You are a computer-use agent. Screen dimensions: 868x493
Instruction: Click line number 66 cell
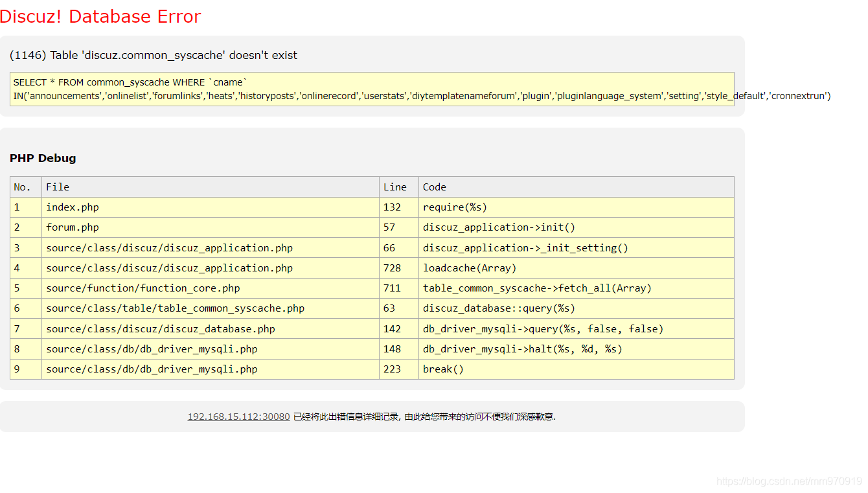click(399, 247)
